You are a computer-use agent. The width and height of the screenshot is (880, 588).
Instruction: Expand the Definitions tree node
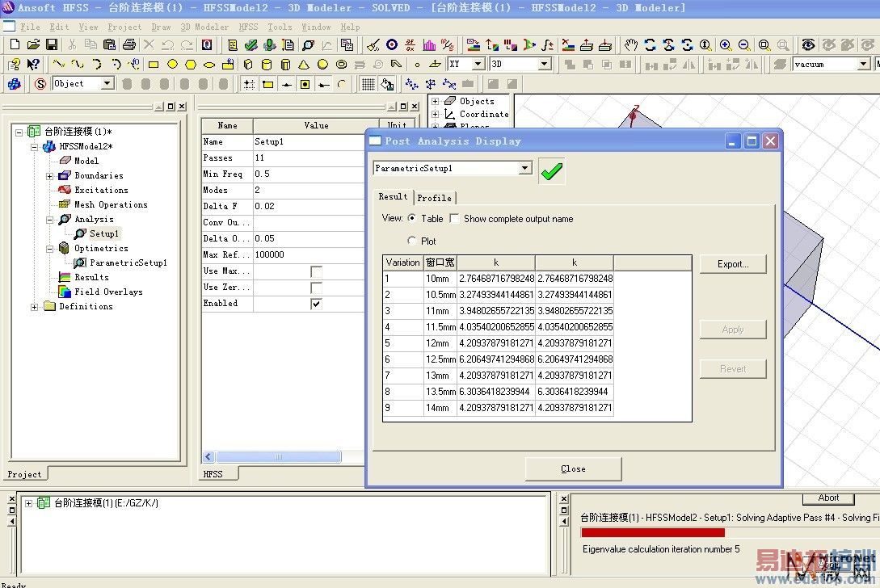pyautogui.click(x=35, y=308)
